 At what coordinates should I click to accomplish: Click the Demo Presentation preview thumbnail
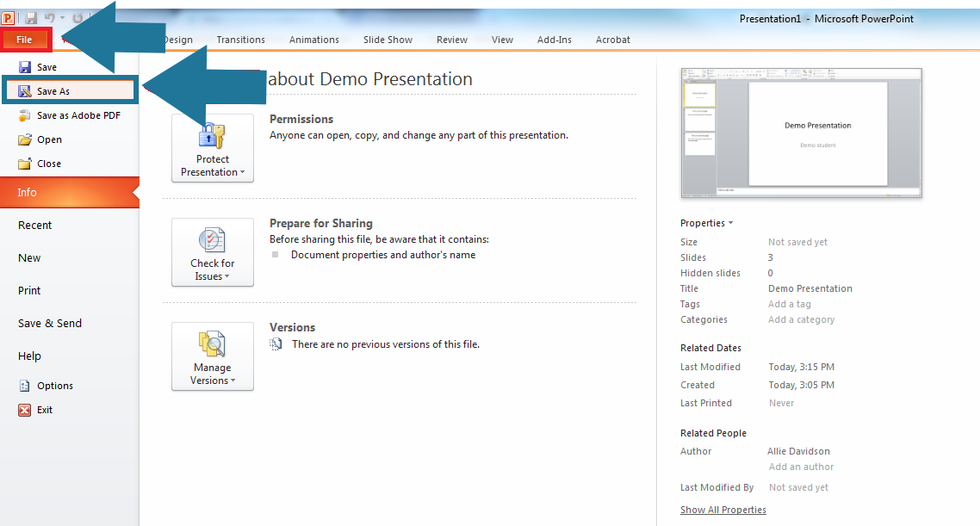tap(801, 133)
